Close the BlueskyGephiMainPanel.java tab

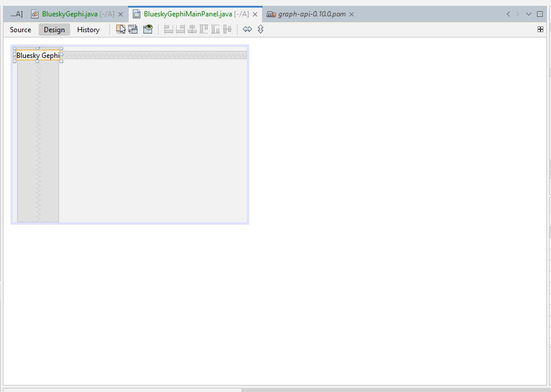pyautogui.click(x=255, y=15)
